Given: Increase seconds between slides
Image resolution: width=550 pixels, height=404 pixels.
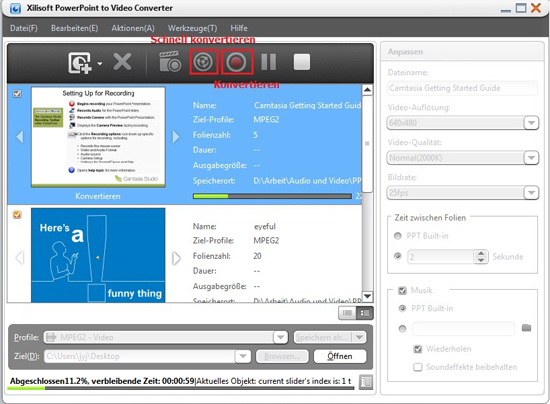Looking at the screenshot, I should point(481,253).
